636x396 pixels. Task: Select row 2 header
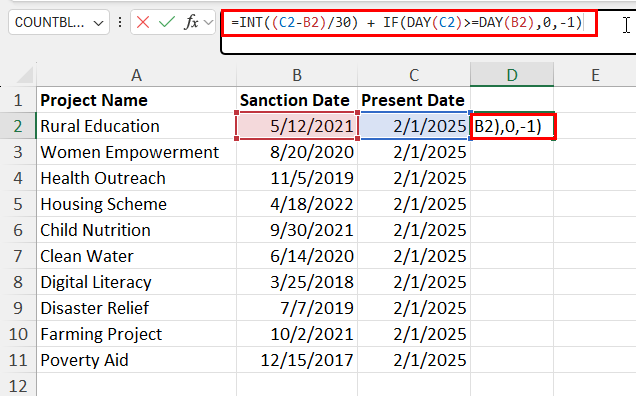[18, 126]
